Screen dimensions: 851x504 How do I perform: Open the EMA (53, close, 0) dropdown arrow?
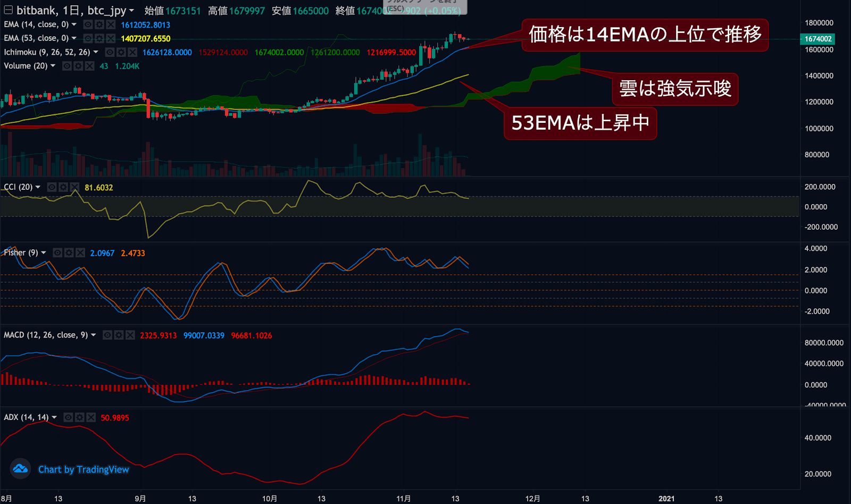pyautogui.click(x=74, y=38)
